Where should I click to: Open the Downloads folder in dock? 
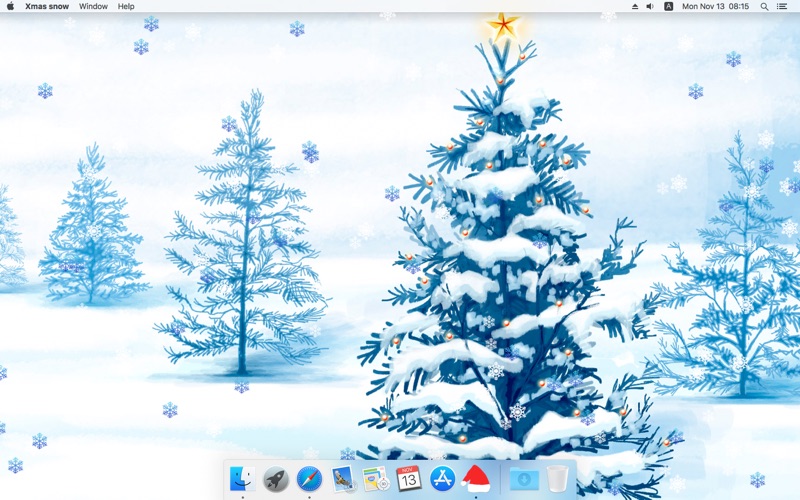tap(523, 479)
